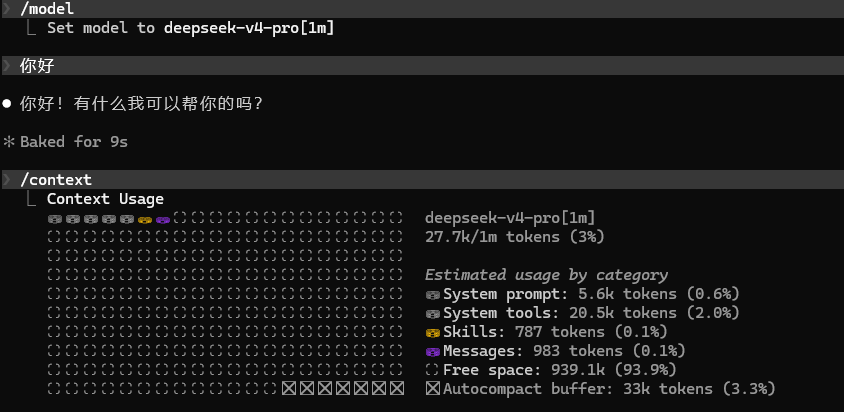The height and width of the screenshot is (412, 844).
Task: Click the orange Skills legend icon
Action: click(433, 333)
